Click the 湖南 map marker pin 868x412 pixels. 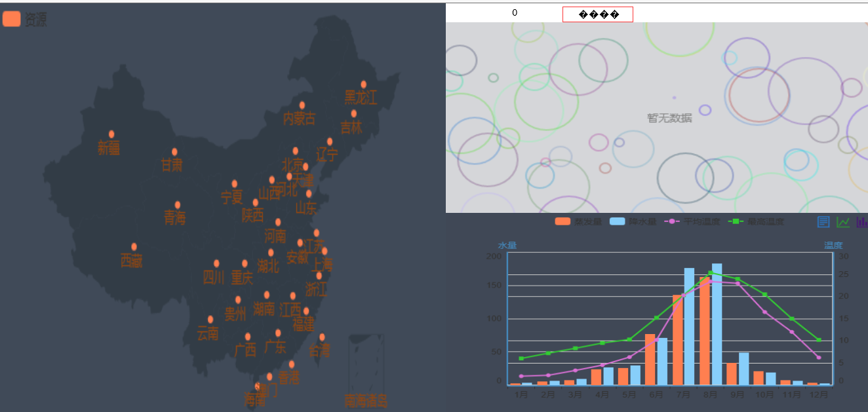coord(266,295)
